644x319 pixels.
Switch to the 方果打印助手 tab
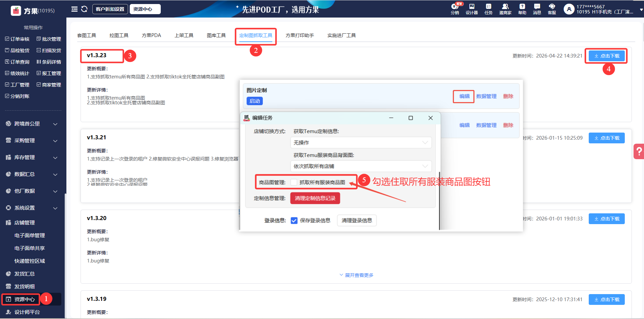click(x=300, y=35)
